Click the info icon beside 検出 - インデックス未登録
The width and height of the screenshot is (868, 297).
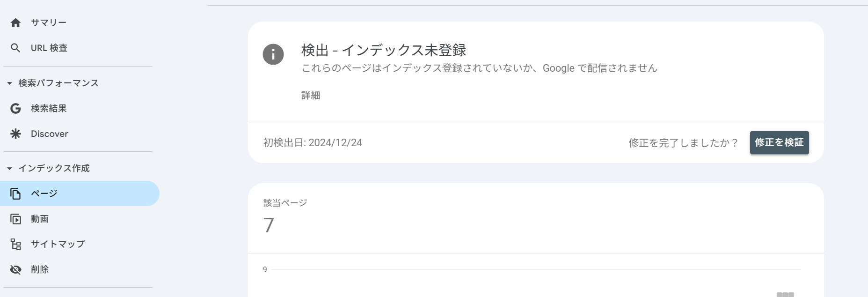click(x=273, y=54)
